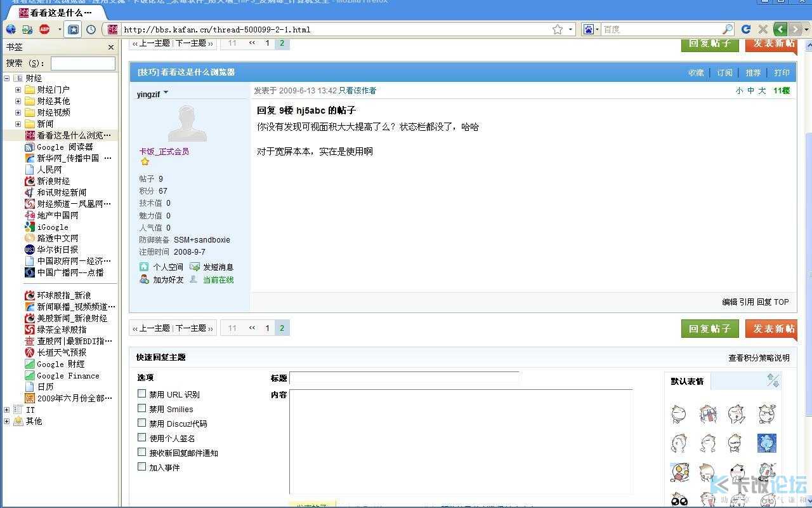Switch to the 默认表情 smiley tab

[x=688, y=381]
